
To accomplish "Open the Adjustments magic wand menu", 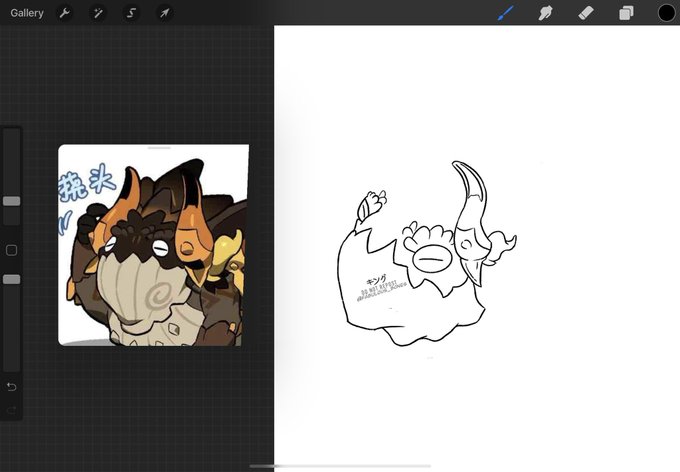I will [98, 13].
